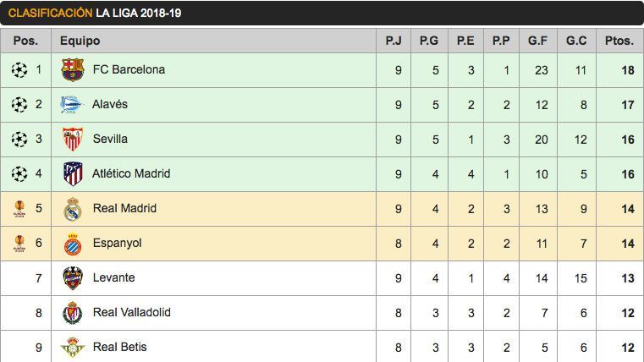Open the FC Barcelona team link
Image resolution: width=644 pixels, height=362 pixels.
(x=128, y=69)
